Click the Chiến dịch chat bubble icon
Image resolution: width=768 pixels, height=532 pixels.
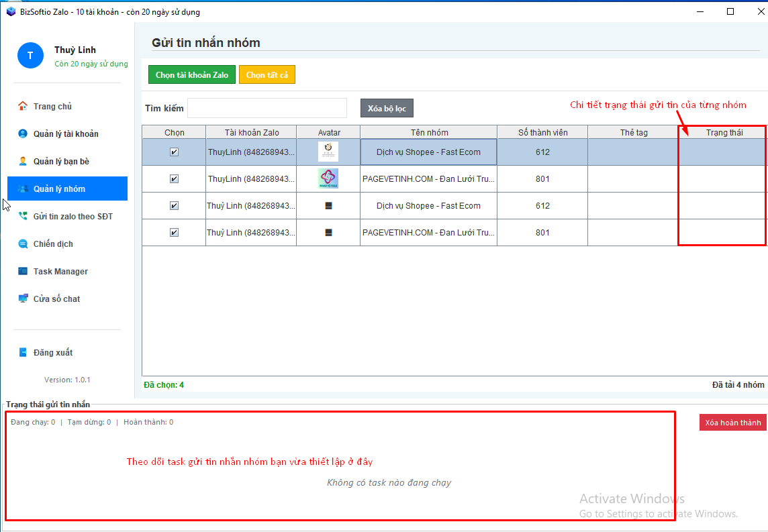(23, 244)
